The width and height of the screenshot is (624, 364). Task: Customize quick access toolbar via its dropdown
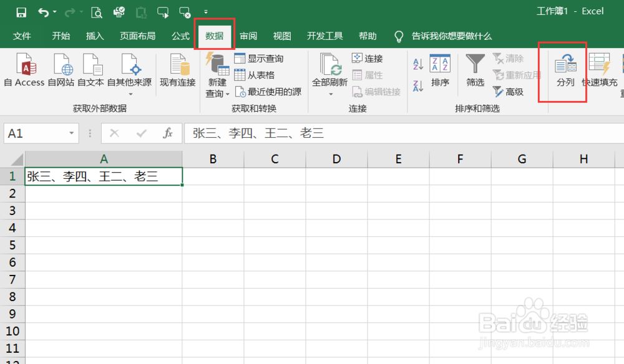click(x=205, y=11)
